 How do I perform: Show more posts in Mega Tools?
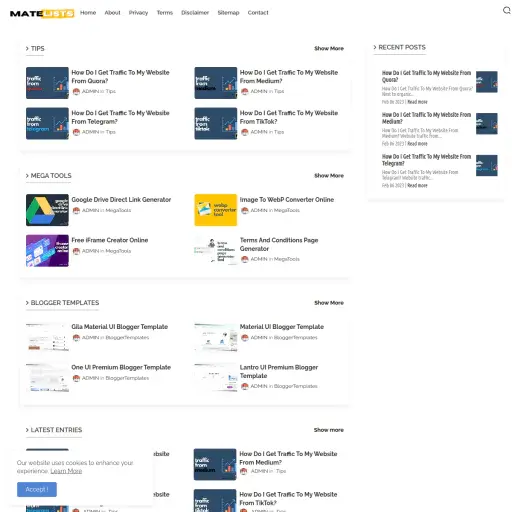329,176
